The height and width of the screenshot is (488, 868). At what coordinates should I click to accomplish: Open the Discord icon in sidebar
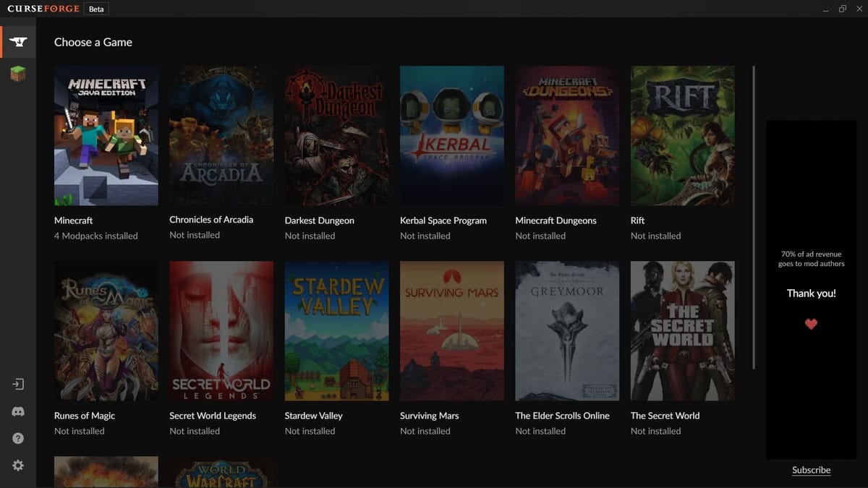tap(18, 411)
